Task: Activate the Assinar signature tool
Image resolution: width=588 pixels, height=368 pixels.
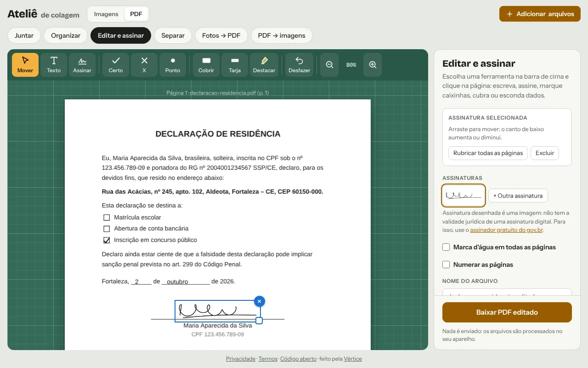Action: [x=82, y=65]
